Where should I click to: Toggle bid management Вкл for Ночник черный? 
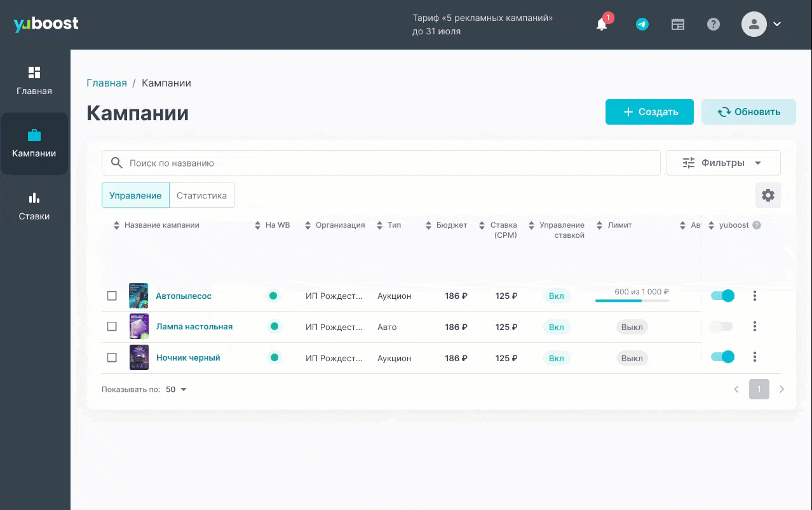coord(556,358)
